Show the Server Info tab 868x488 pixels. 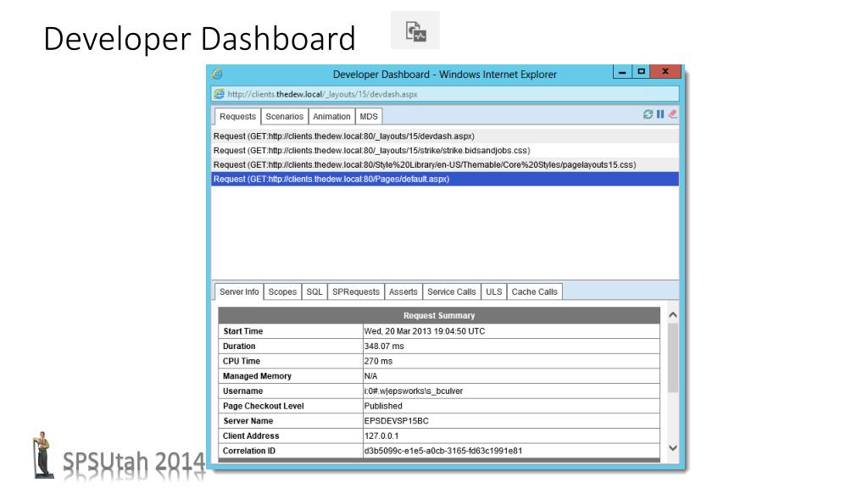pyautogui.click(x=239, y=292)
